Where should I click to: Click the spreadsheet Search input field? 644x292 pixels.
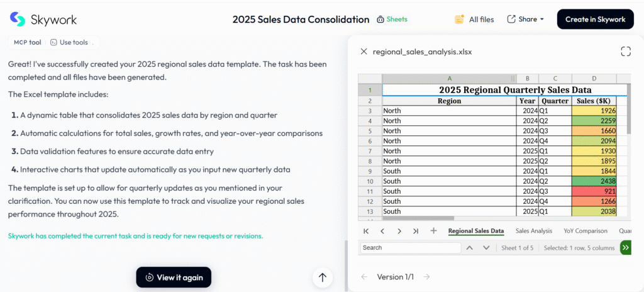click(409, 248)
